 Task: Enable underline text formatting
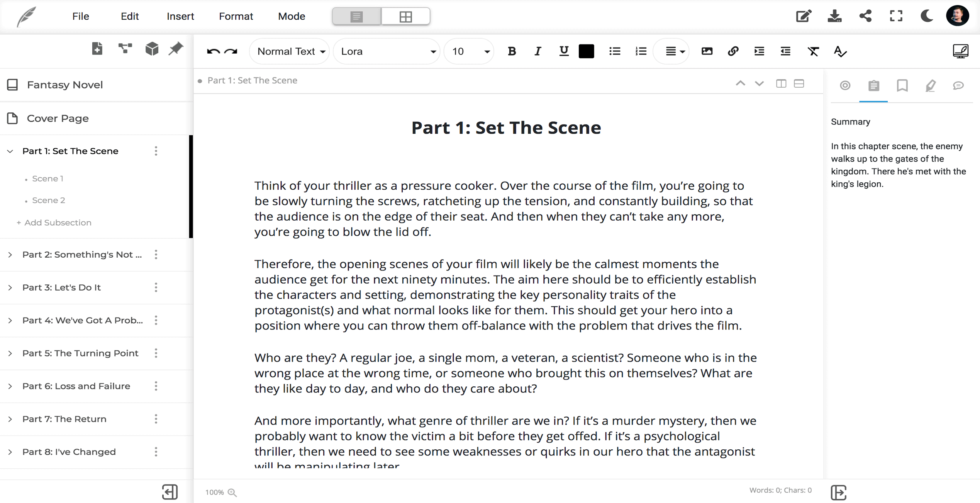[x=564, y=51]
